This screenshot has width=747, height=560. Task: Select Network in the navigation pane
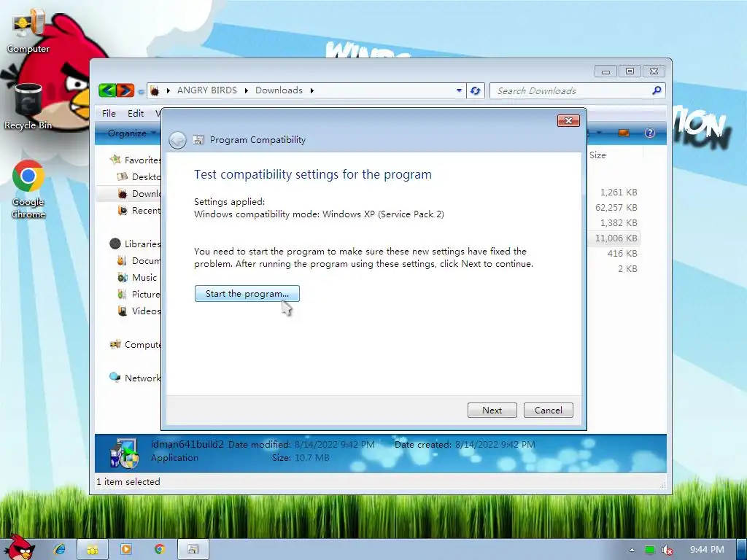click(135, 378)
